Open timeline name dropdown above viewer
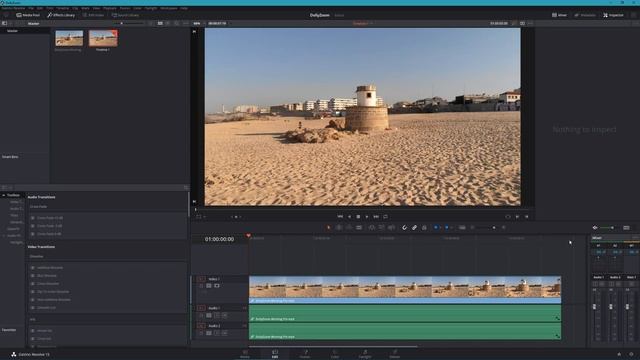This screenshot has height=360, width=640. point(363,23)
